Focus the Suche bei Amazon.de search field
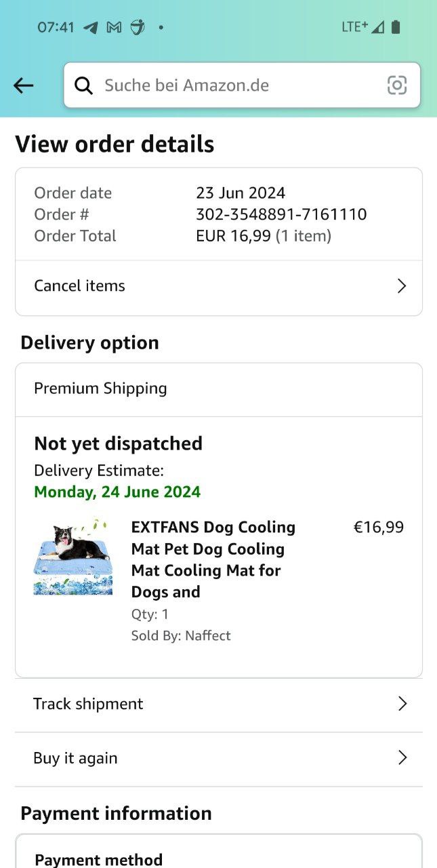Image resolution: width=437 pixels, height=868 pixels. [237, 85]
